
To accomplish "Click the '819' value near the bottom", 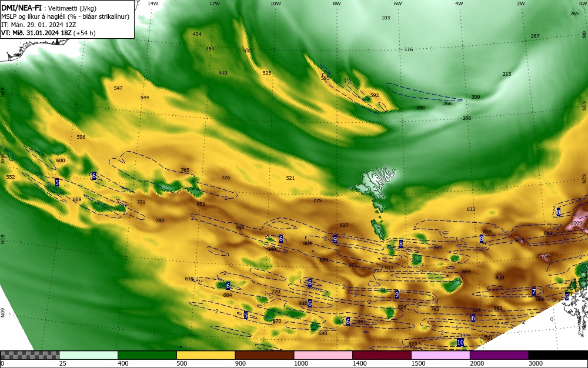I will click(413, 344).
